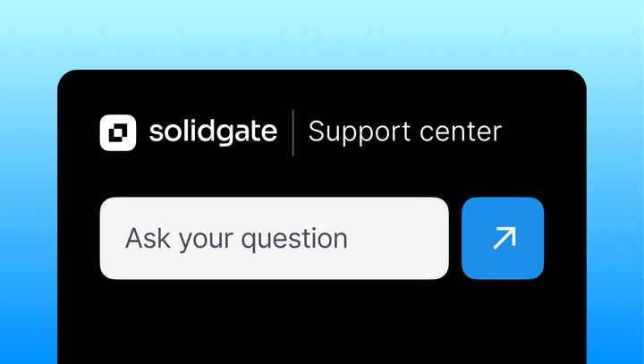Screen dimensions: 644x364
Task: Activate the light gray text field
Action: pos(274,239)
